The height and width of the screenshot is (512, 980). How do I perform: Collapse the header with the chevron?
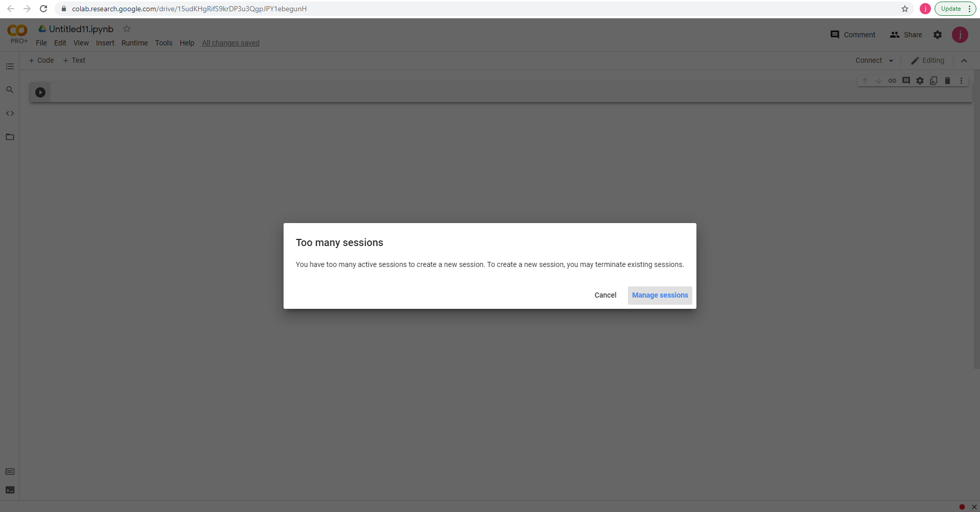point(964,60)
